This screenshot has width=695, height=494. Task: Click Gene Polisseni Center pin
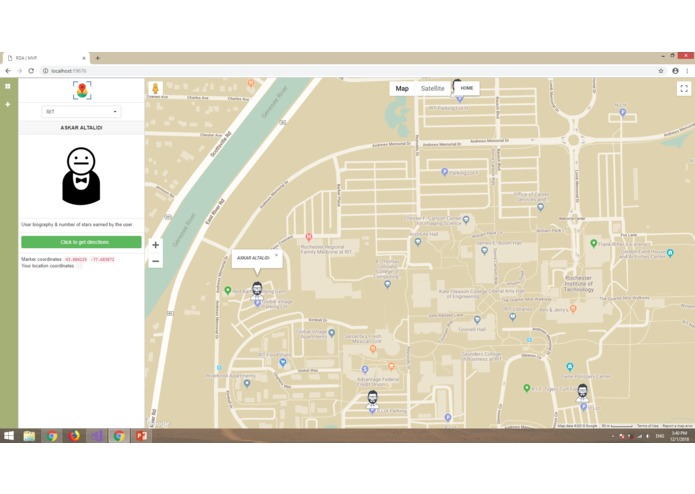pos(570,367)
